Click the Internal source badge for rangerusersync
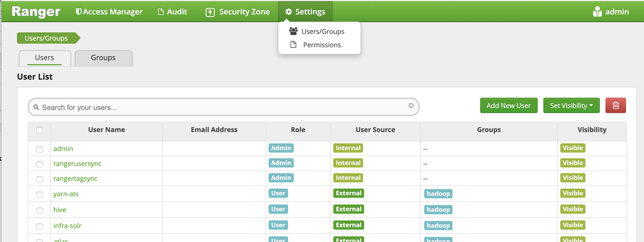 point(348,163)
